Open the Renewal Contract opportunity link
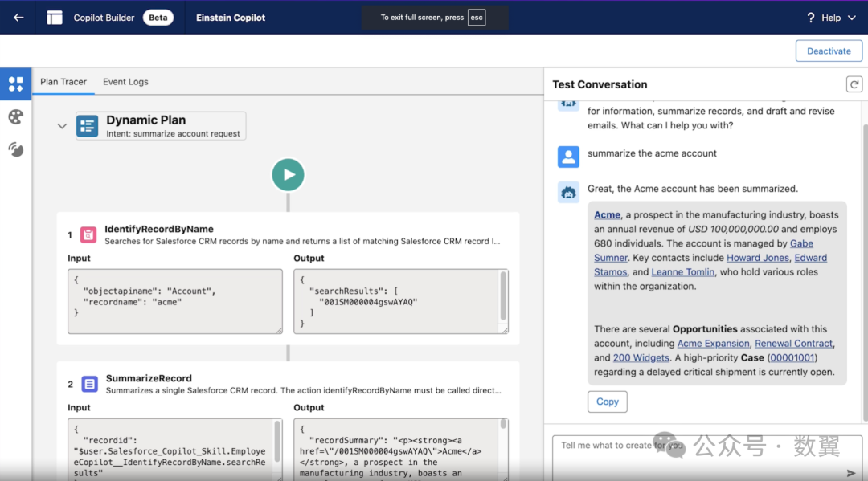The width and height of the screenshot is (868, 481). 793,344
